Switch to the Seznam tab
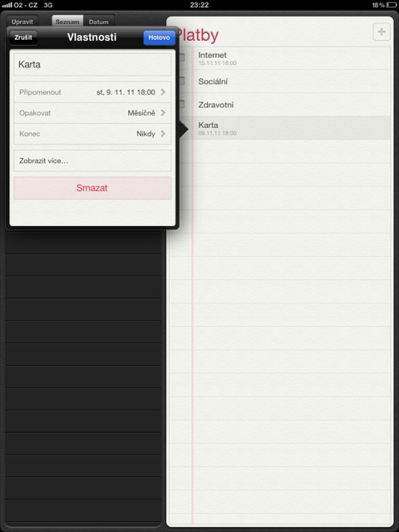The width and height of the screenshot is (399, 532). (67, 22)
